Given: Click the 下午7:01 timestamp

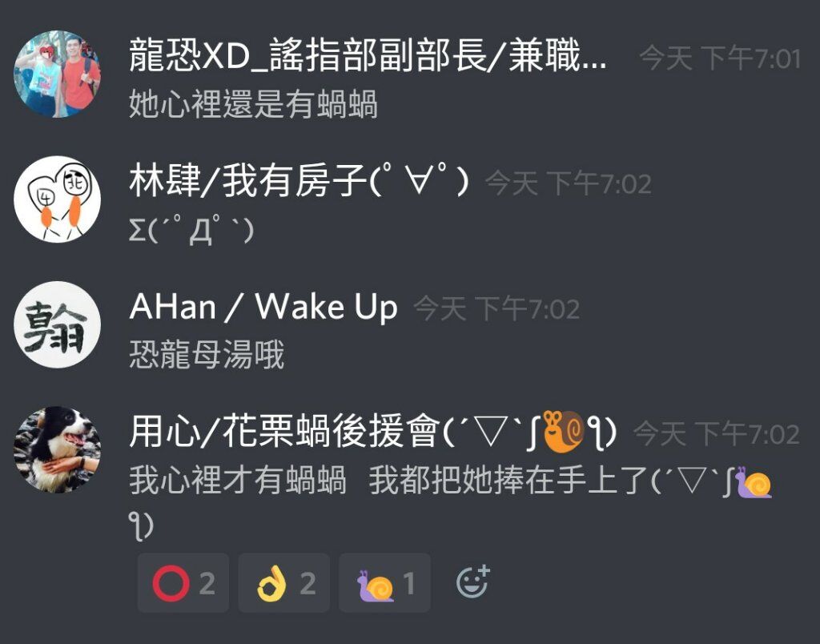Looking at the screenshot, I should pyautogui.click(x=720, y=58).
